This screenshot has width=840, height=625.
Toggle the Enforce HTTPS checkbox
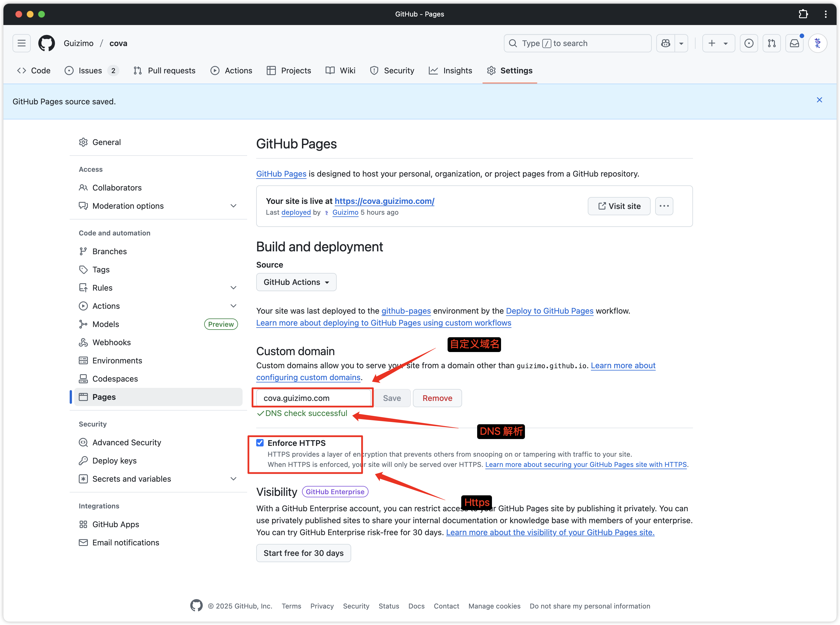[x=260, y=443]
